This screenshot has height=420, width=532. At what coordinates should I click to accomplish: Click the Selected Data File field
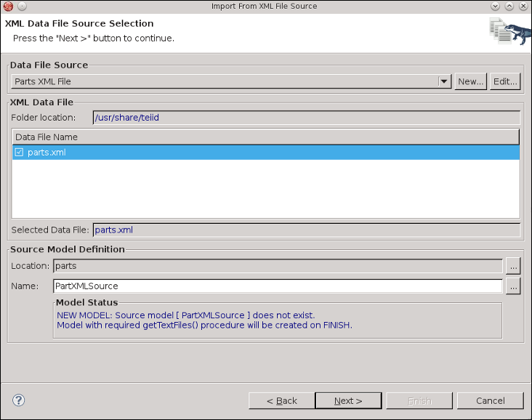point(307,230)
